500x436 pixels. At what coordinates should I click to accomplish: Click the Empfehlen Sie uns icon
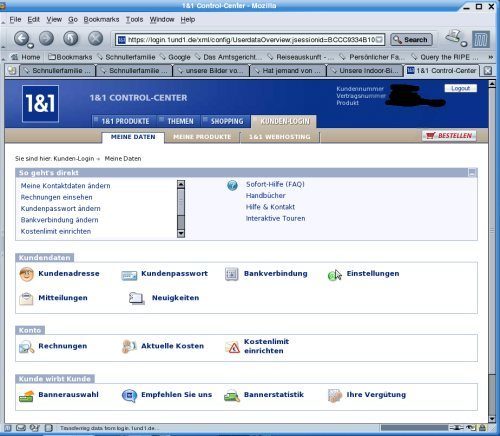[x=129, y=396]
